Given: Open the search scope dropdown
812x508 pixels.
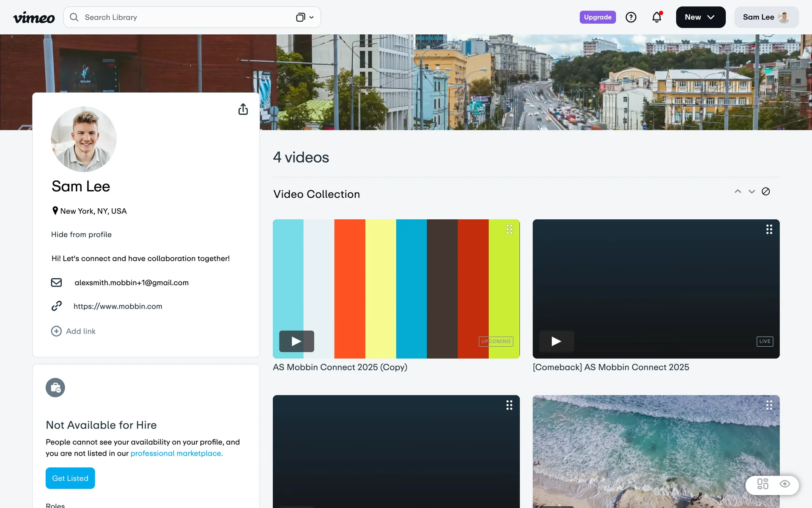Looking at the screenshot, I should [x=305, y=17].
